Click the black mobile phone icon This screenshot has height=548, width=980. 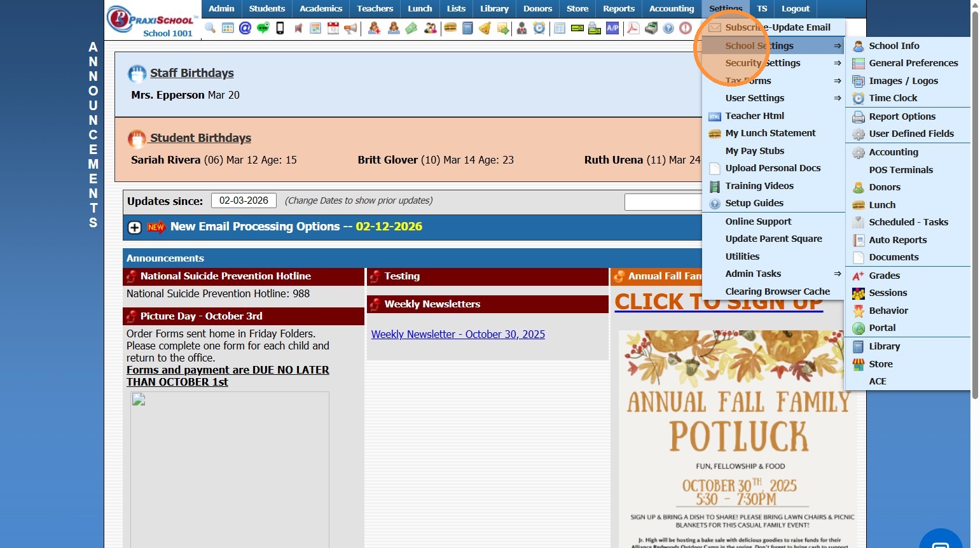[280, 28]
